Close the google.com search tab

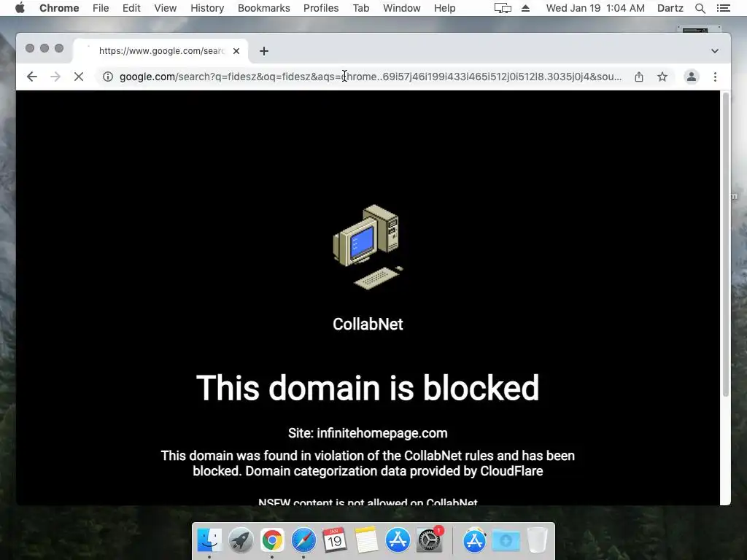236,51
